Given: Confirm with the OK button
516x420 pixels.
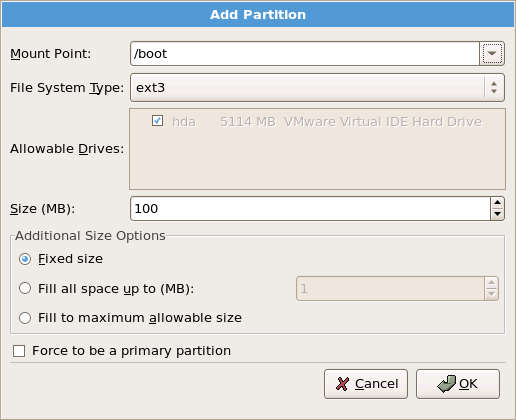Looking at the screenshot, I should 458,384.
